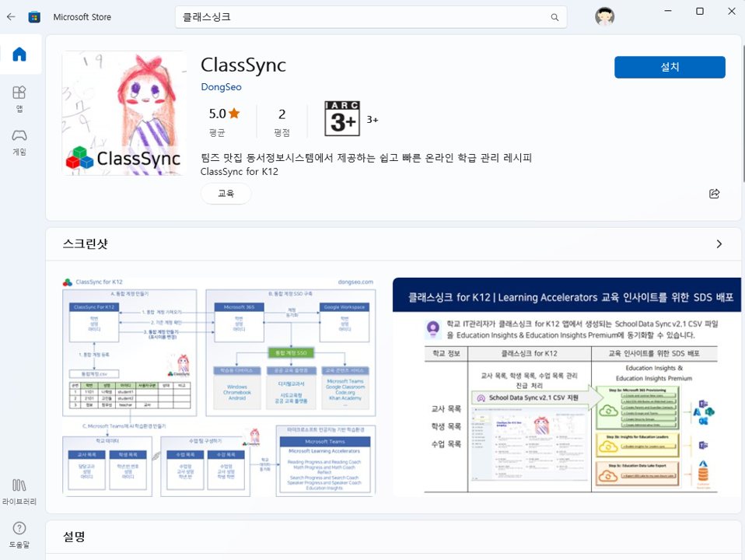Image resolution: width=745 pixels, height=560 pixels.
Task: Select the 교육 category tag
Action: [x=226, y=194]
